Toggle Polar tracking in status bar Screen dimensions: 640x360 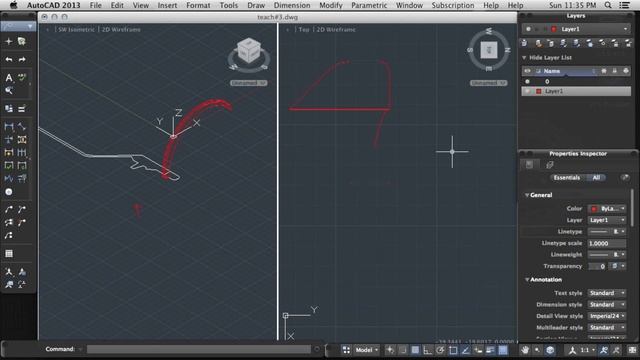(x=440, y=350)
